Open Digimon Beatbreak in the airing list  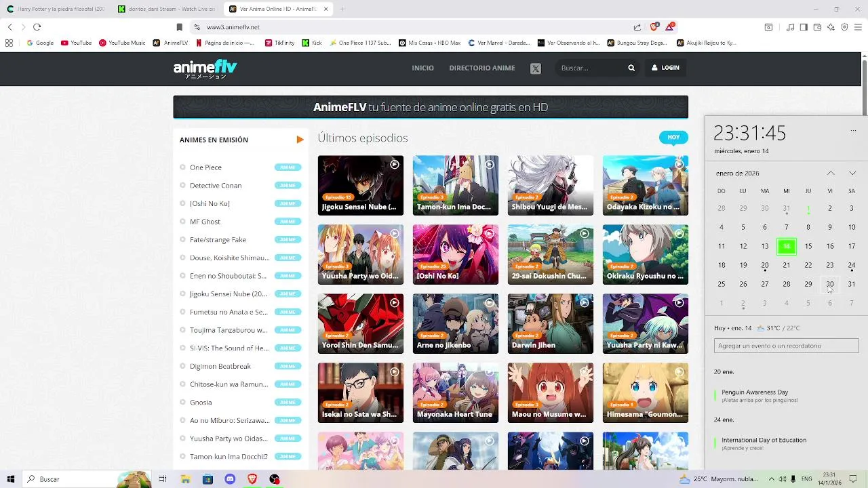pos(220,366)
